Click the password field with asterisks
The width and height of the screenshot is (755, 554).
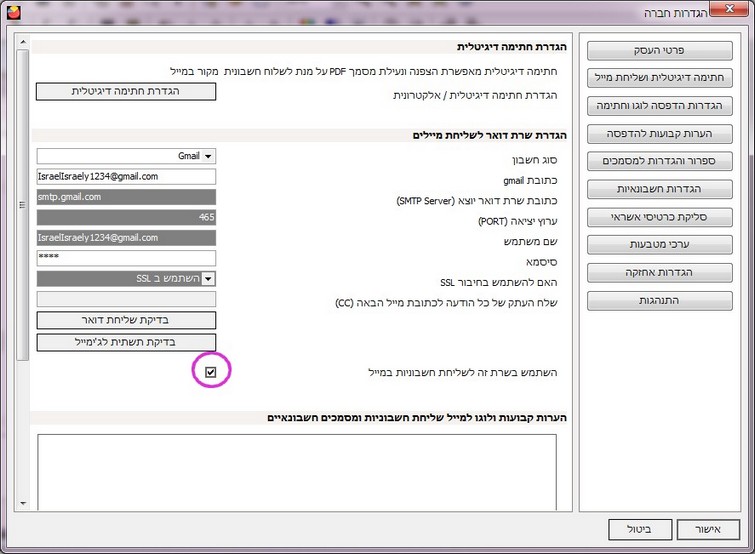click(126, 258)
